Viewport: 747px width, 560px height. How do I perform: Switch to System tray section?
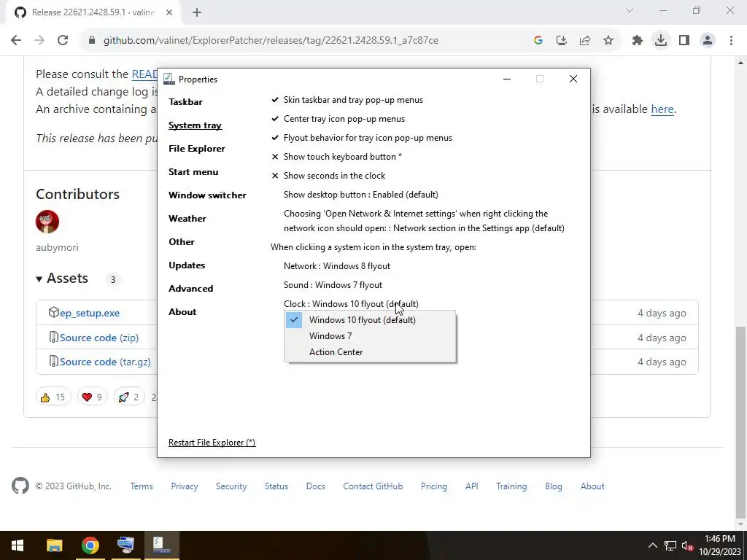click(195, 125)
